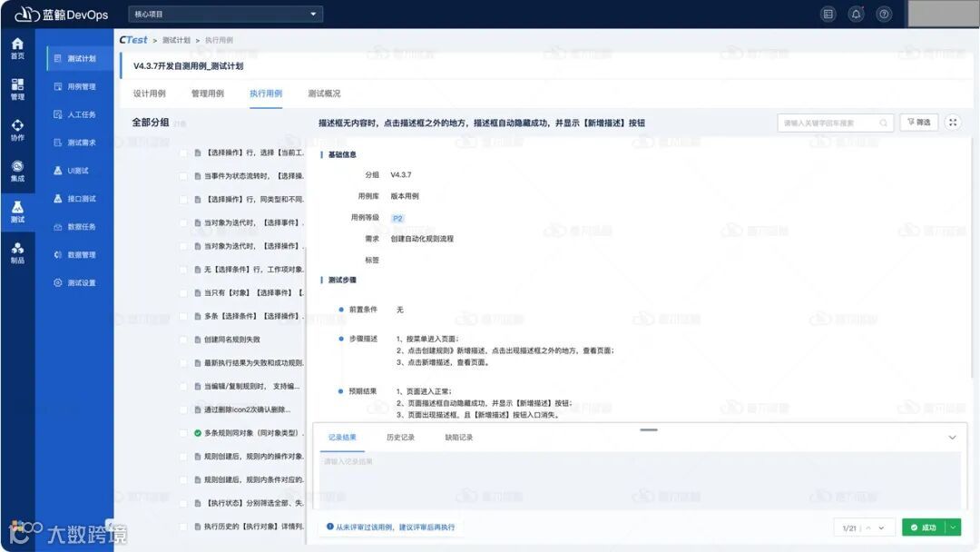Click green success icon on 多条规则同对象 row
Viewport: 980px width, 552px height.
point(198,432)
